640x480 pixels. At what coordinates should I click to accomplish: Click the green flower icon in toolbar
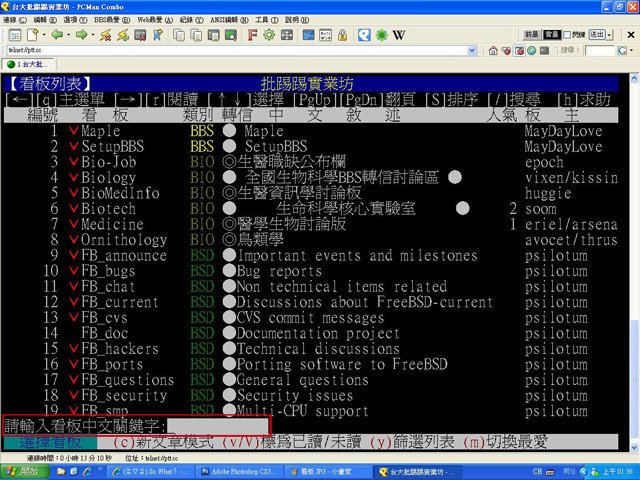[382, 35]
